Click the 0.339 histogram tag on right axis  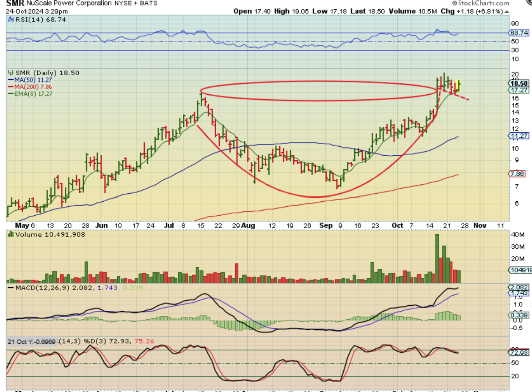(x=519, y=314)
